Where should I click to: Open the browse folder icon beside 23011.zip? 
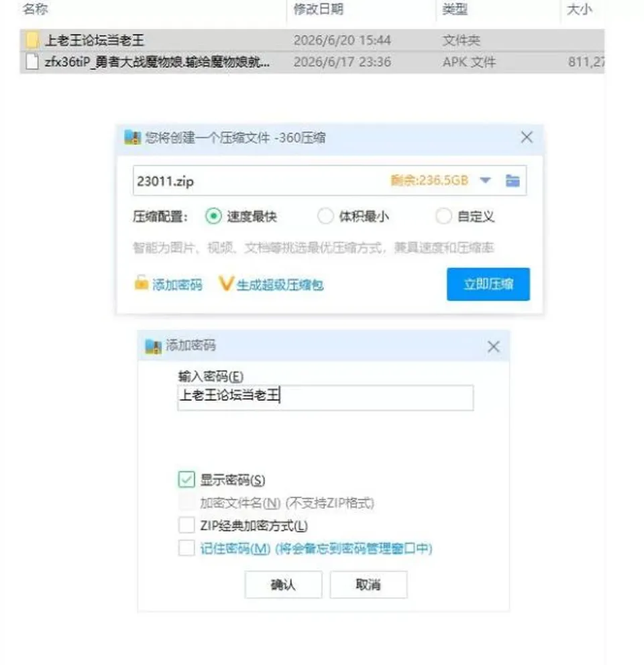pyautogui.click(x=513, y=181)
